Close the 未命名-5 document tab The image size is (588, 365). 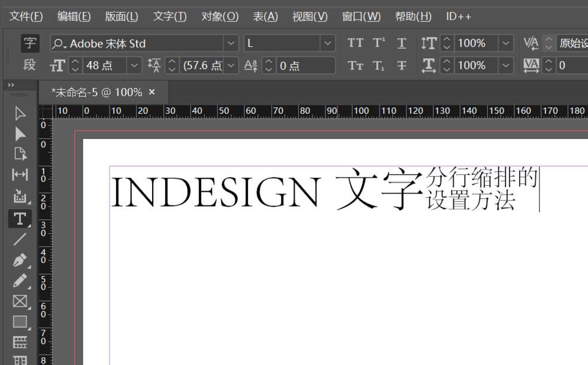pyautogui.click(x=151, y=92)
